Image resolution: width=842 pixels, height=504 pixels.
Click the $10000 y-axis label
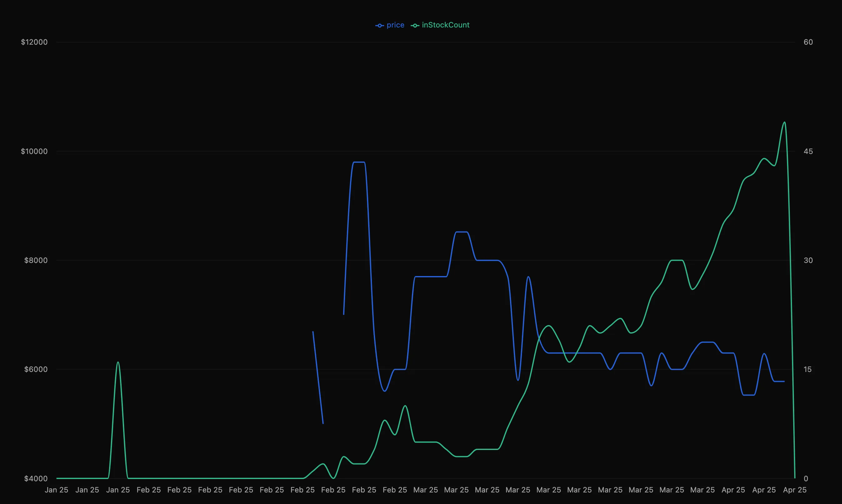click(x=34, y=151)
